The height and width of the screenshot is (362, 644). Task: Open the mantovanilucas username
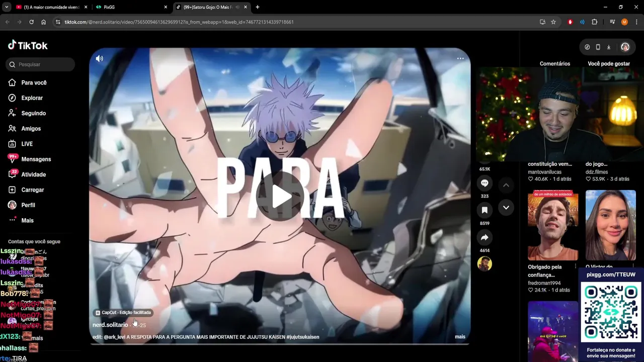tap(544, 172)
